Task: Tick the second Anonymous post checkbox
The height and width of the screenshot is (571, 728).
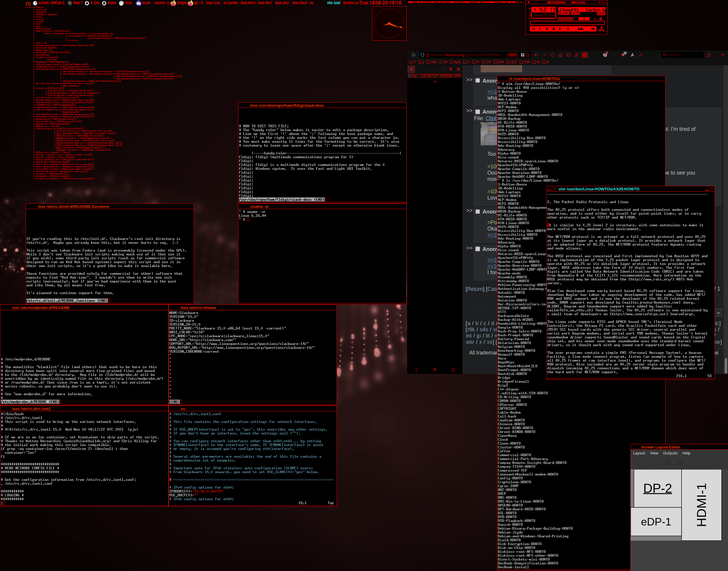Action: click(x=478, y=112)
